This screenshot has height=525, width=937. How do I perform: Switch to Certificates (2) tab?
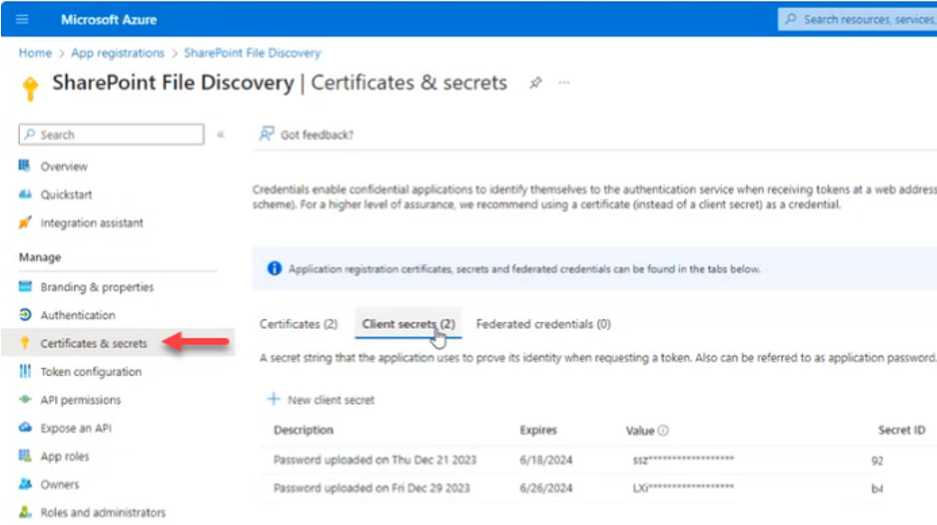pyautogui.click(x=298, y=324)
